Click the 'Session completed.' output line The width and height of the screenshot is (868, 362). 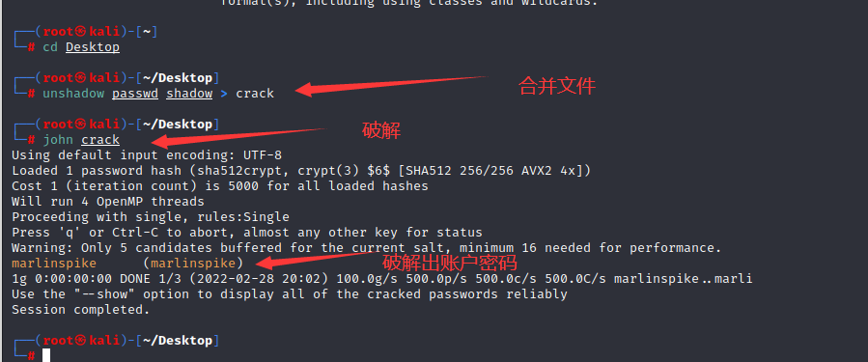click(x=81, y=310)
